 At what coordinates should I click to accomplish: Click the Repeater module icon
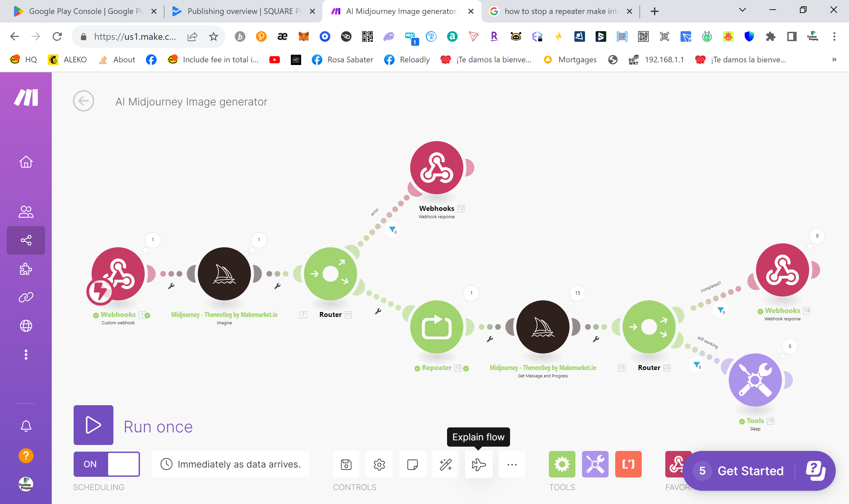(436, 327)
